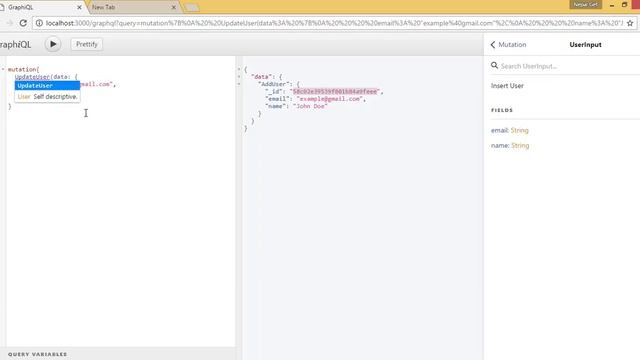Click the localhost URL address bar
Screen dimensions: 640x360
pyautogui.click(x=334, y=23)
